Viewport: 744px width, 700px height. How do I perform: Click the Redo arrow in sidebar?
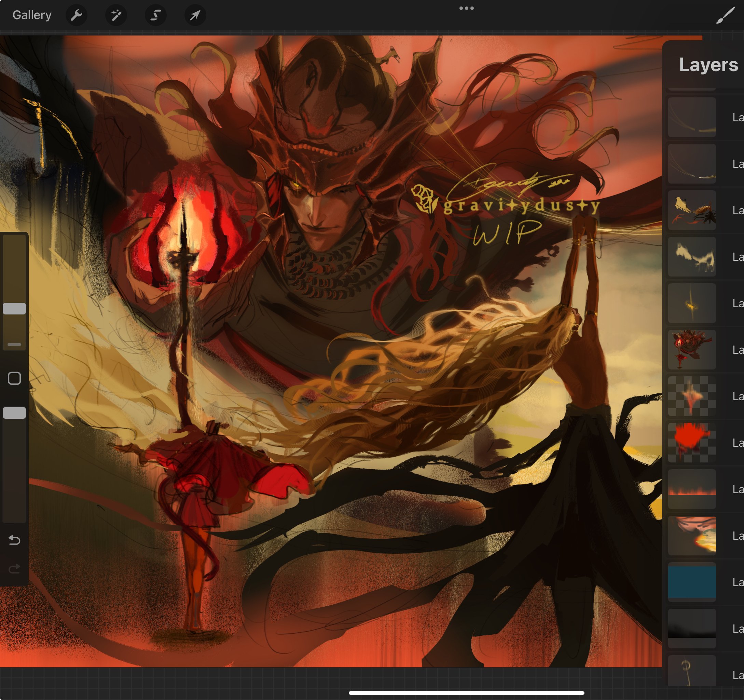click(x=14, y=569)
